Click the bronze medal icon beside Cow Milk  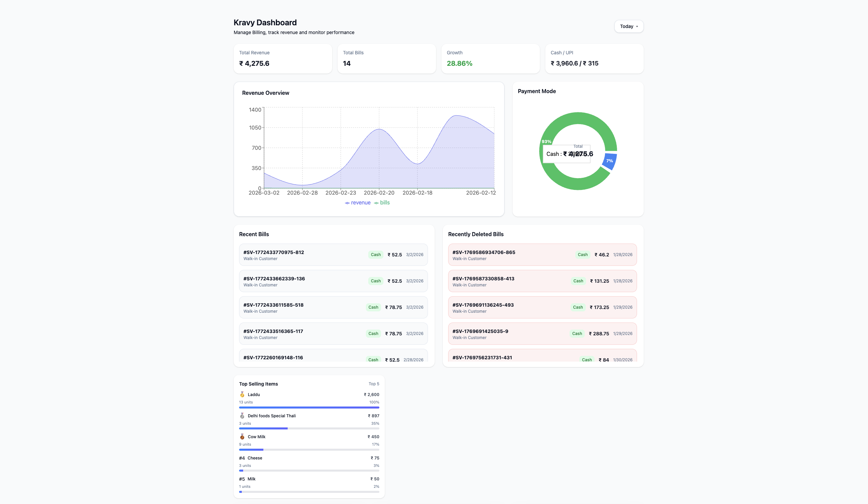coord(242,437)
